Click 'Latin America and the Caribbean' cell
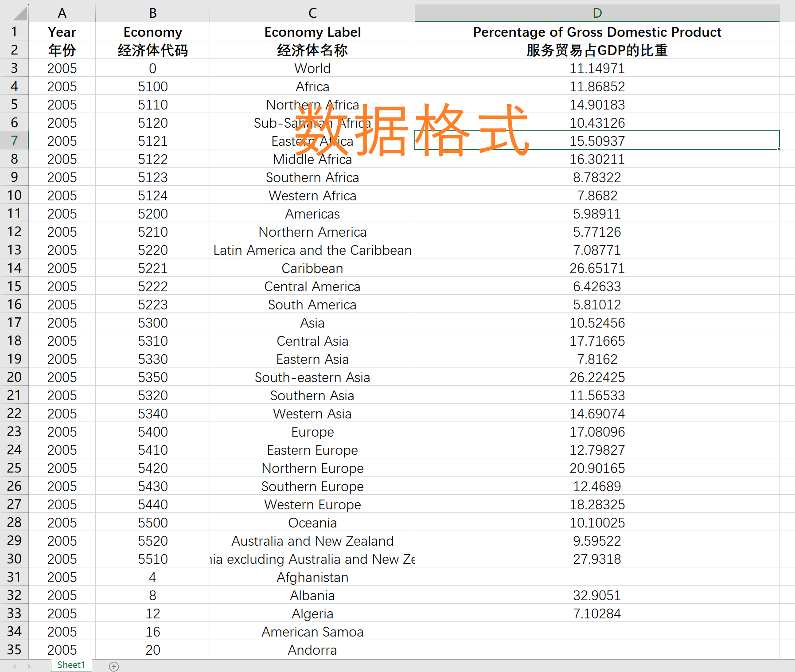795x672 pixels. coord(312,250)
